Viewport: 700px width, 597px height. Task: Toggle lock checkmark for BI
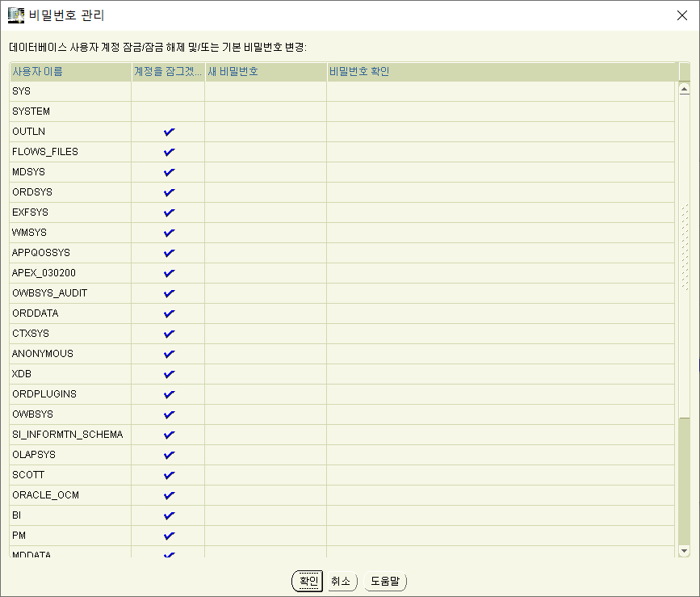tap(169, 515)
